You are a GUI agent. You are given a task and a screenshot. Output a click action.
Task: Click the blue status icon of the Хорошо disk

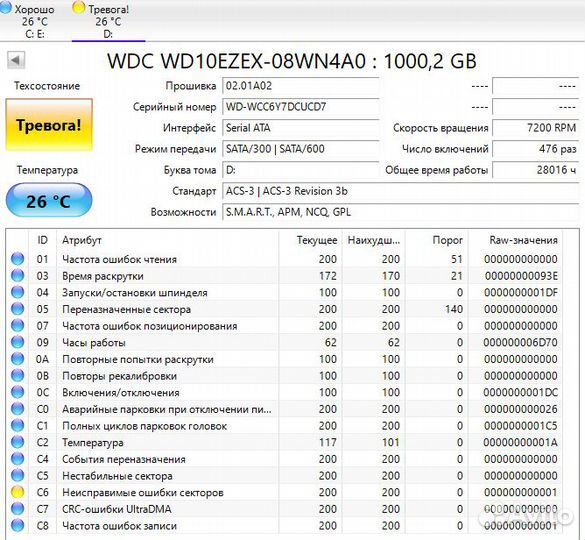[5, 8]
